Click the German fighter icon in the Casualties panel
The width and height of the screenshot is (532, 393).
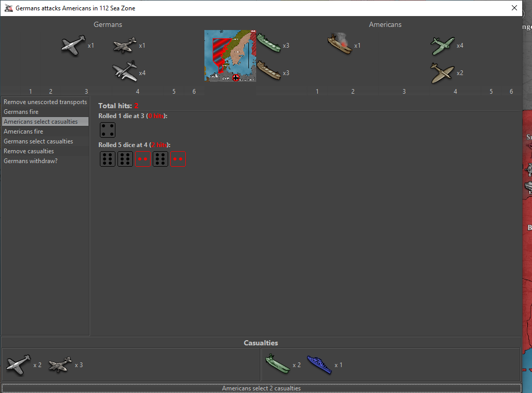pyautogui.click(x=18, y=365)
